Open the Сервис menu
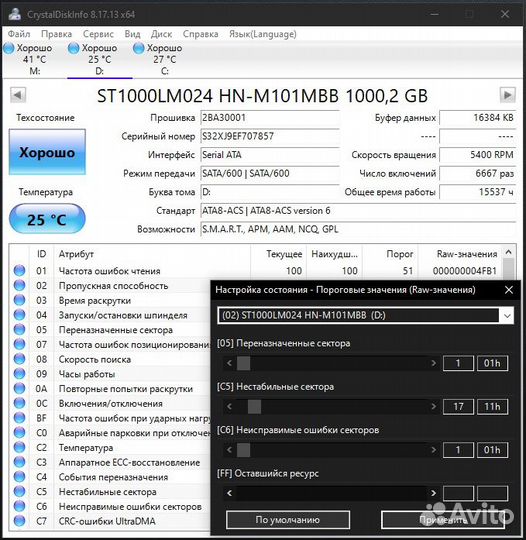Screen dimensions: 526x540 click(x=98, y=34)
